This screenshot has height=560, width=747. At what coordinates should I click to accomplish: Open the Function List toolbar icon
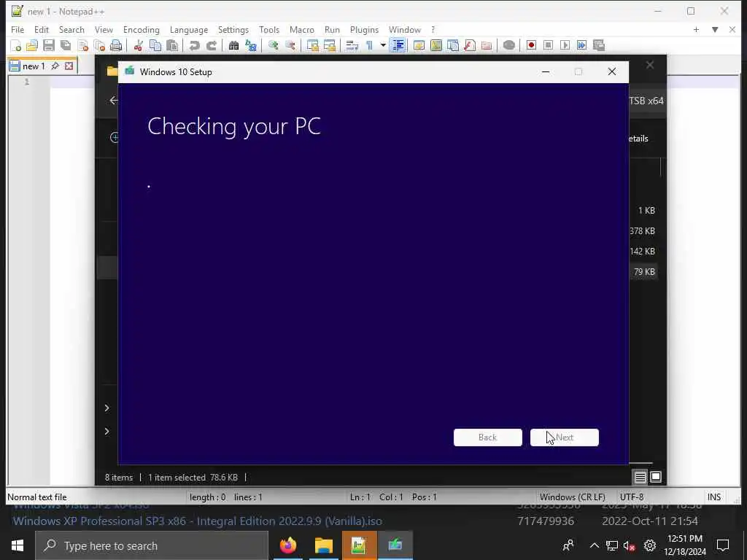[470, 46]
